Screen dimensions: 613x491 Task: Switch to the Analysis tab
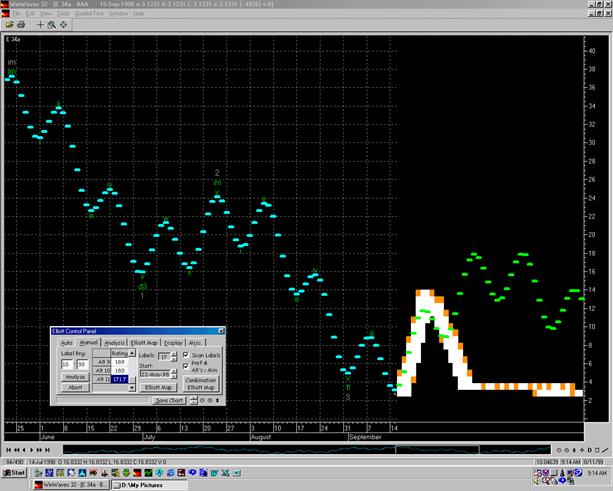[x=114, y=343]
